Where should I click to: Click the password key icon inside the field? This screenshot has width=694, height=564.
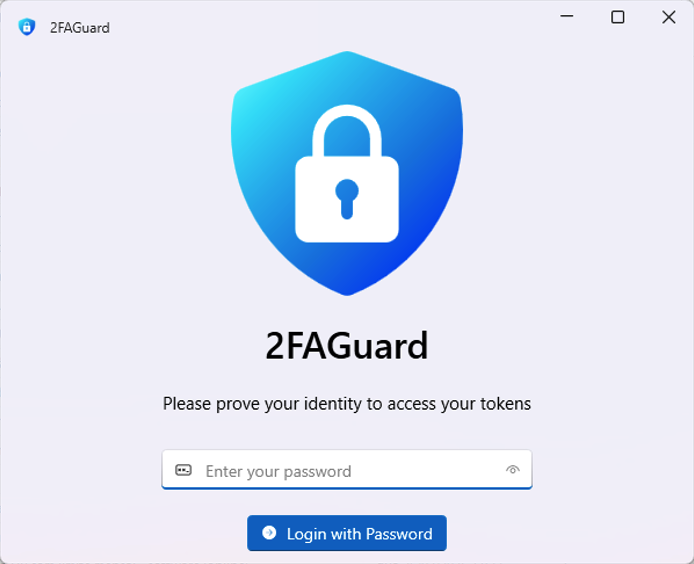pyautogui.click(x=183, y=470)
